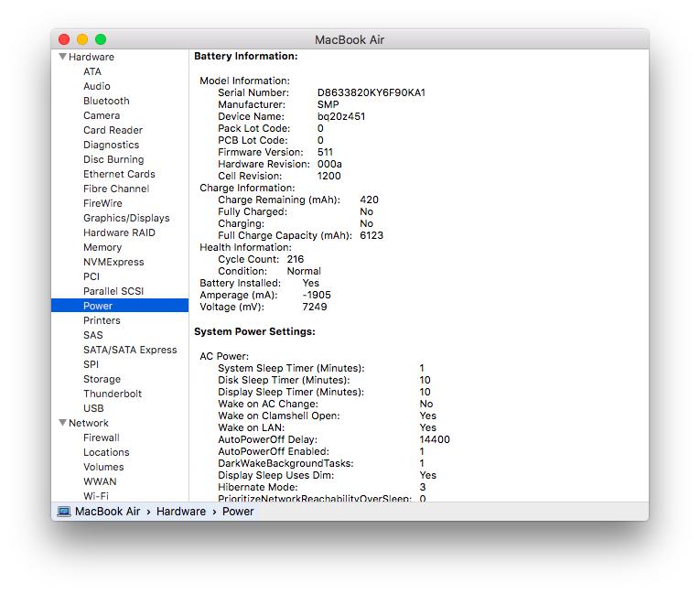The width and height of the screenshot is (700, 594).
Task: Click AutoPowerOff Delay value 14400
Action: (435, 439)
